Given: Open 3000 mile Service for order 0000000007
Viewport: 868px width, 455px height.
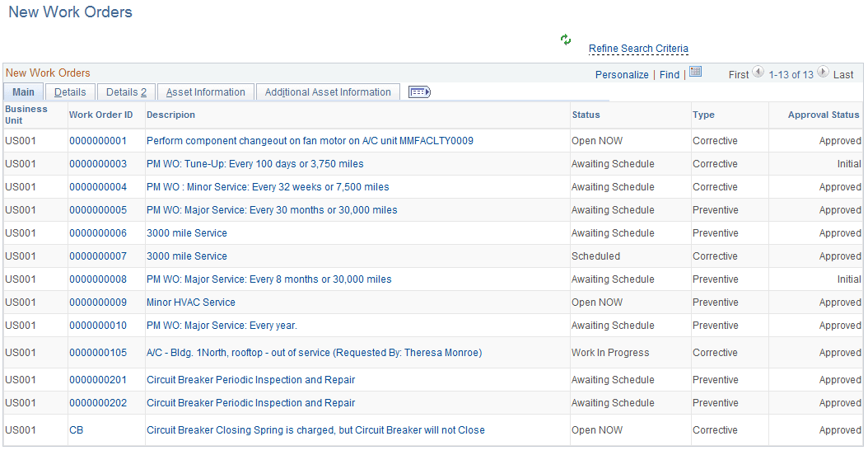Looking at the screenshot, I should (187, 256).
